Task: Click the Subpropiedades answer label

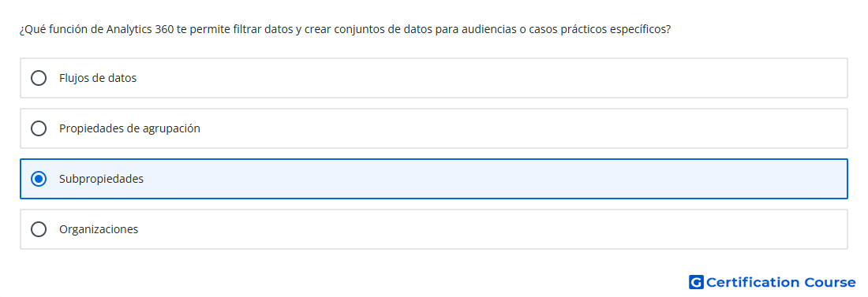Action: click(x=101, y=179)
